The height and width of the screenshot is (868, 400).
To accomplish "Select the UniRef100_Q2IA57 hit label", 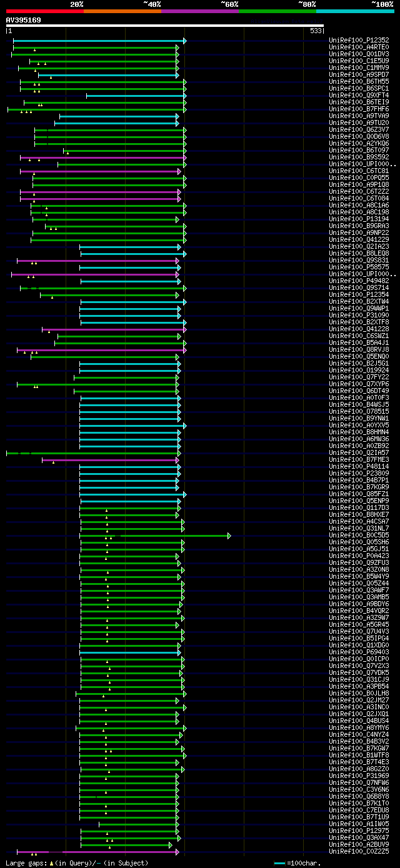I will 359,453.
